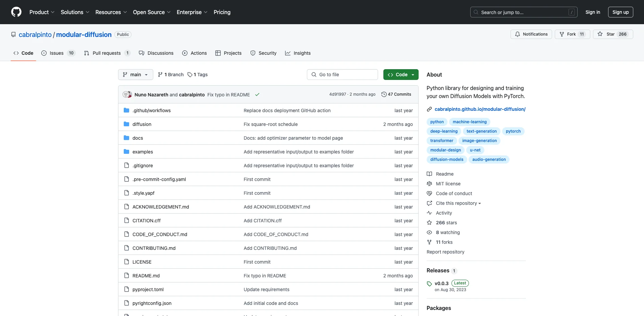Click the repository icon before cabralpinto
The height and width of the screenshot is (316, 644).
(13, 35)
